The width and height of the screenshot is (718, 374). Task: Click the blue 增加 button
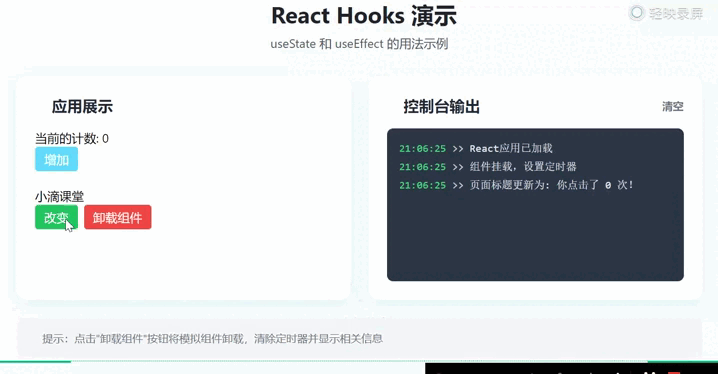[56, 159]
